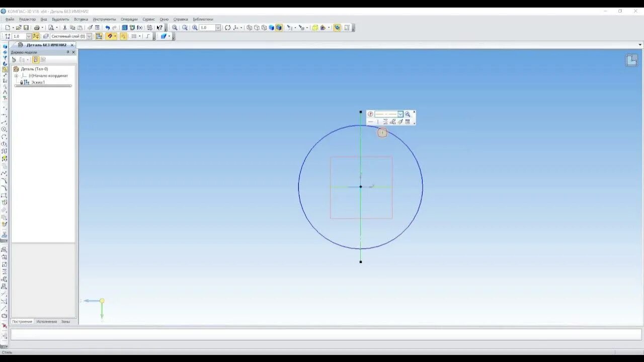Open the orientation dropdown arrow next to axes icon
Screen dimensions: 644x362
[241, 28]
